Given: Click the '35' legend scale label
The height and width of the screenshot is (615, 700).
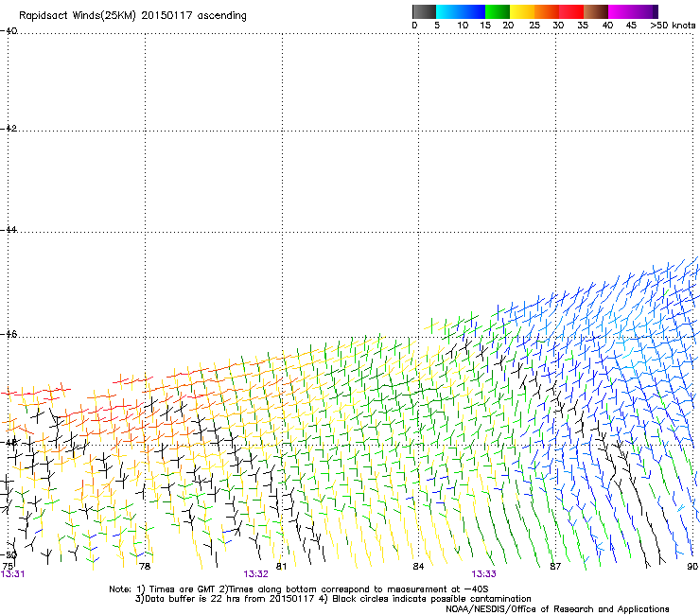Looking at the screenshot, I should [x=583, y=26].
